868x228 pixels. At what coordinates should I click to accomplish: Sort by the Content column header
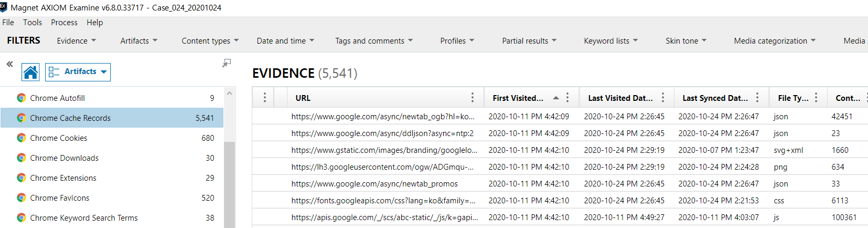pyautogui.click(x=848, y=98)
